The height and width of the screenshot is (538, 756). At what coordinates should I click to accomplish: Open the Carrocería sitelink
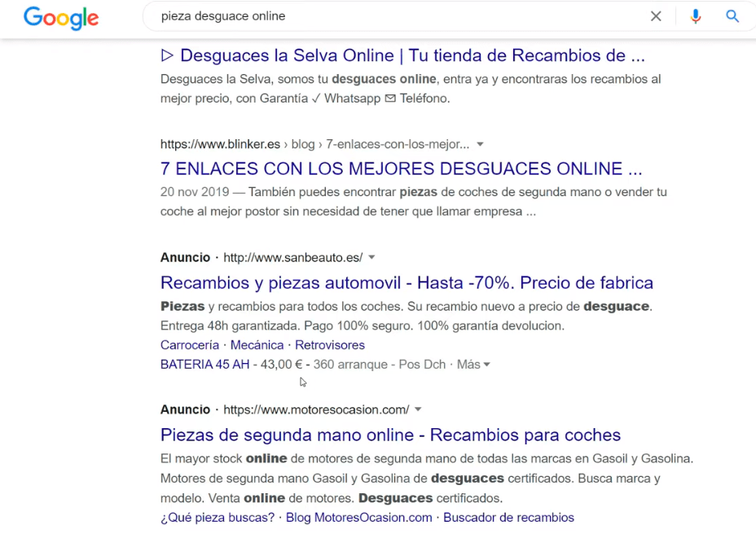(190, 345)
